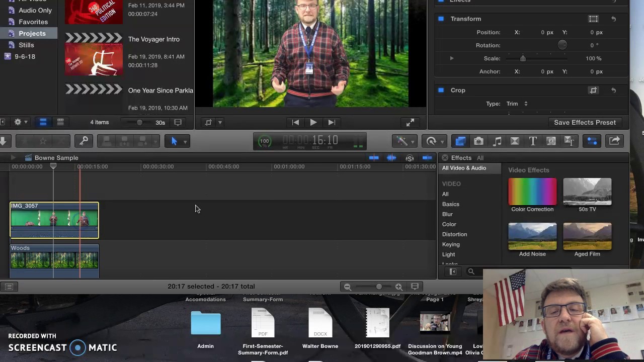644x362 pixels.
Task: Switch browser to list view
Action: pos(60,122)
